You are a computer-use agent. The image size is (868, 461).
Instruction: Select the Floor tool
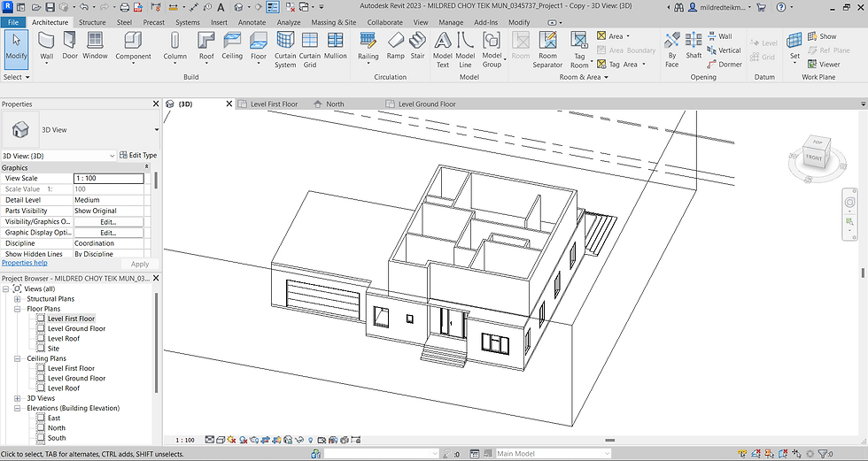tap(259, 46)
